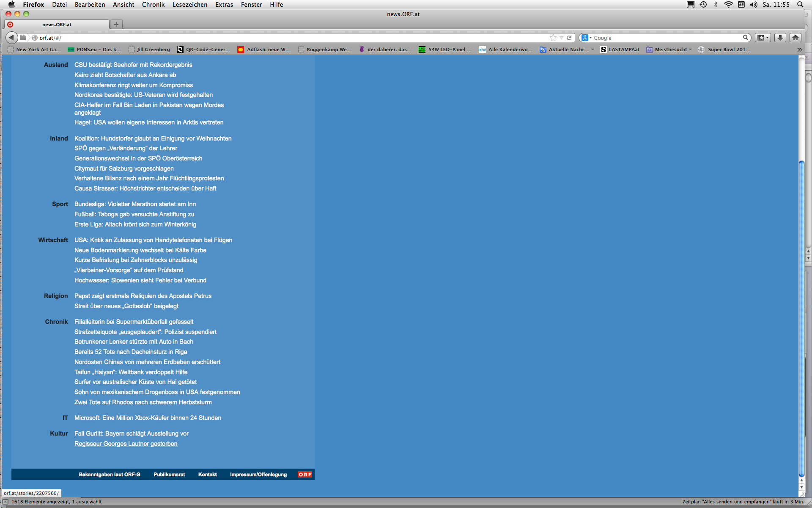Open the 54W LED-Panel bookmark
The height and width of the screenshot is (508, 812).
coord(445,50)
